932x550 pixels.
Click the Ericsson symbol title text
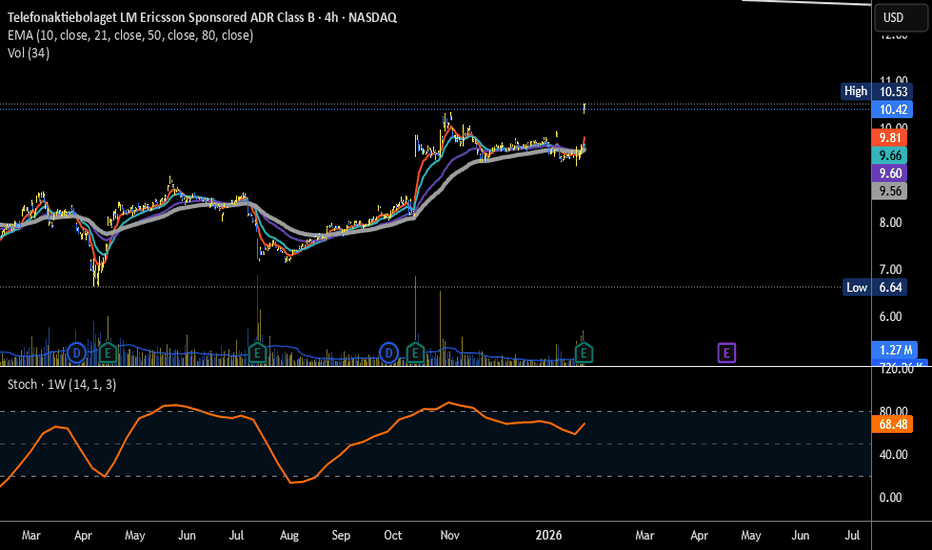pos(202,17)
